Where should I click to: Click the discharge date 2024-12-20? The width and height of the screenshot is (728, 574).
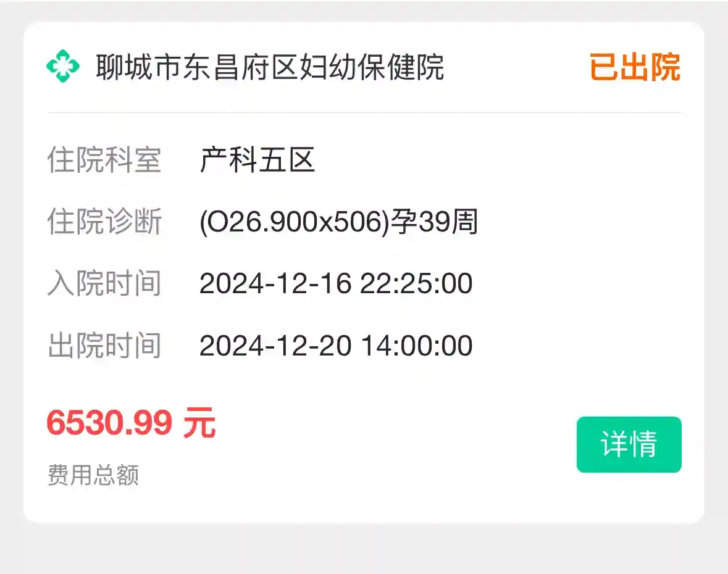pyautogui.click(x=275, y=346)
